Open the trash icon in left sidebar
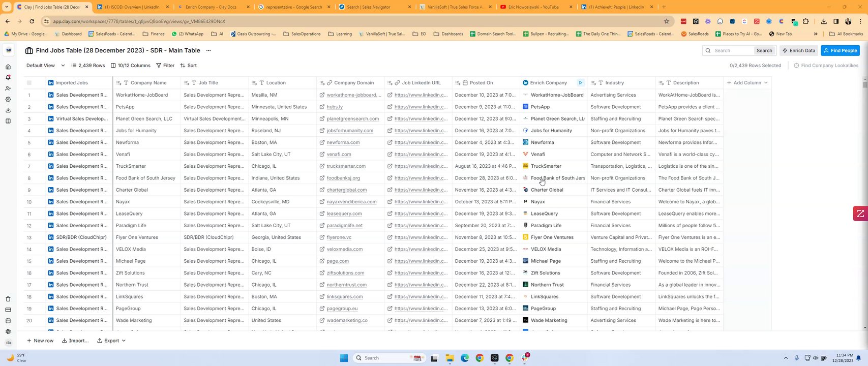This screenshot has width=868, height=366. pyautogui.click(x=8, y=299)
